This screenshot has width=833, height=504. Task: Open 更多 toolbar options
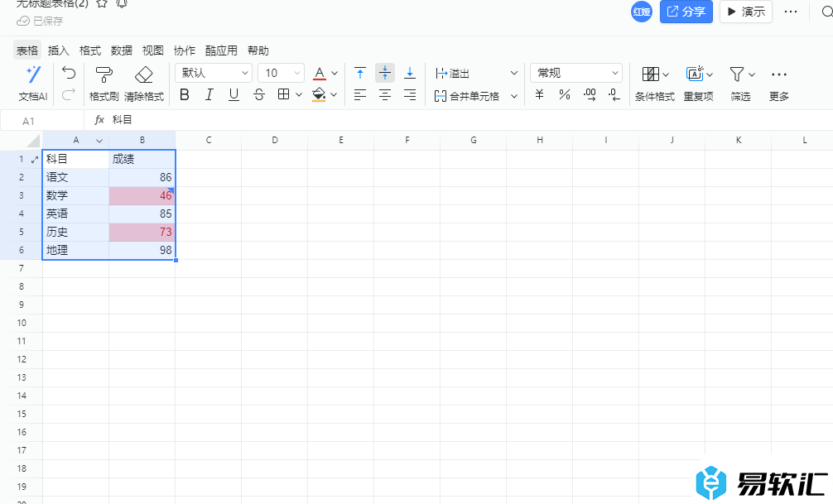(x=779, y=84)
